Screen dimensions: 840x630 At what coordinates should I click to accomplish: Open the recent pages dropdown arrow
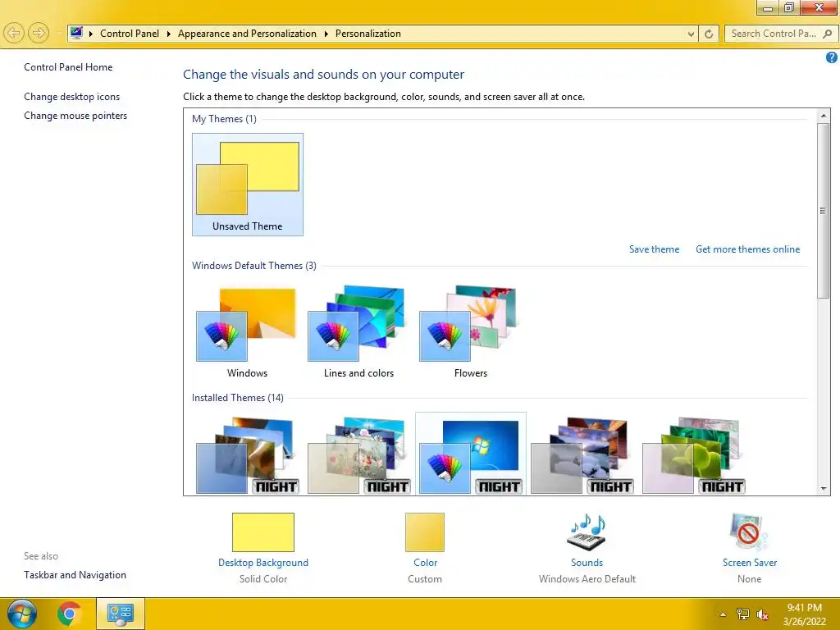pos(58,34)
